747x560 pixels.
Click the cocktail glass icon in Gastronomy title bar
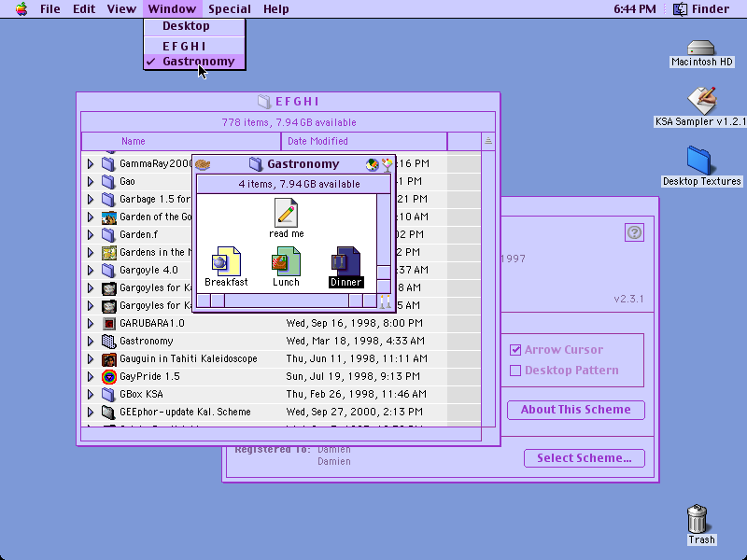tap(388, 164)
